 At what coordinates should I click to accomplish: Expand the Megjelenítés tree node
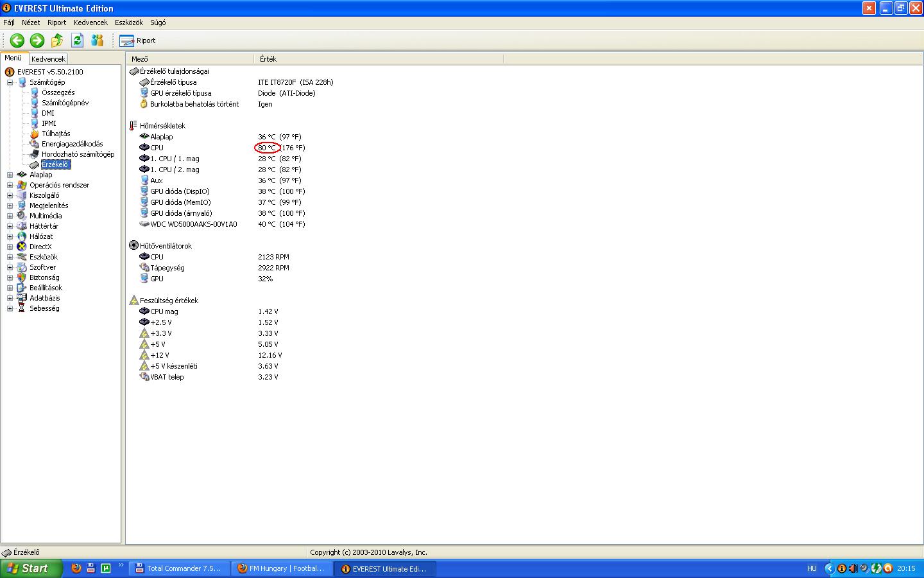tap(10, 206)
